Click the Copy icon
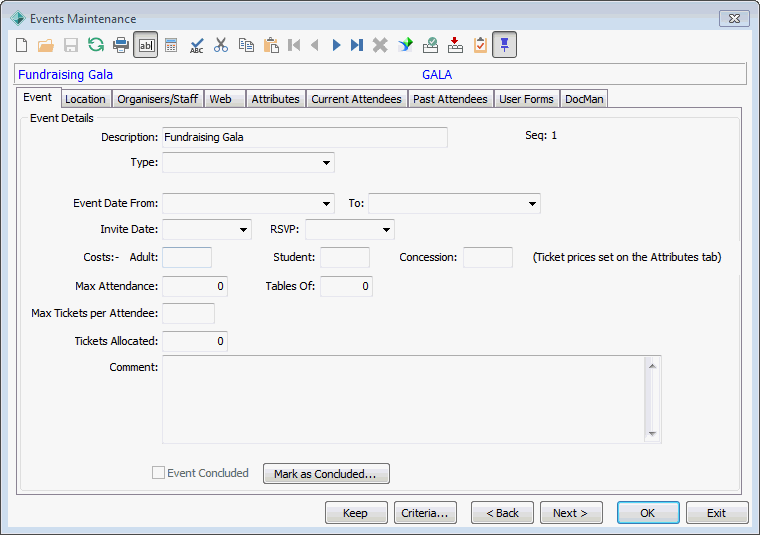This screenshot has height=535, width=760. [x=246, y=45]
